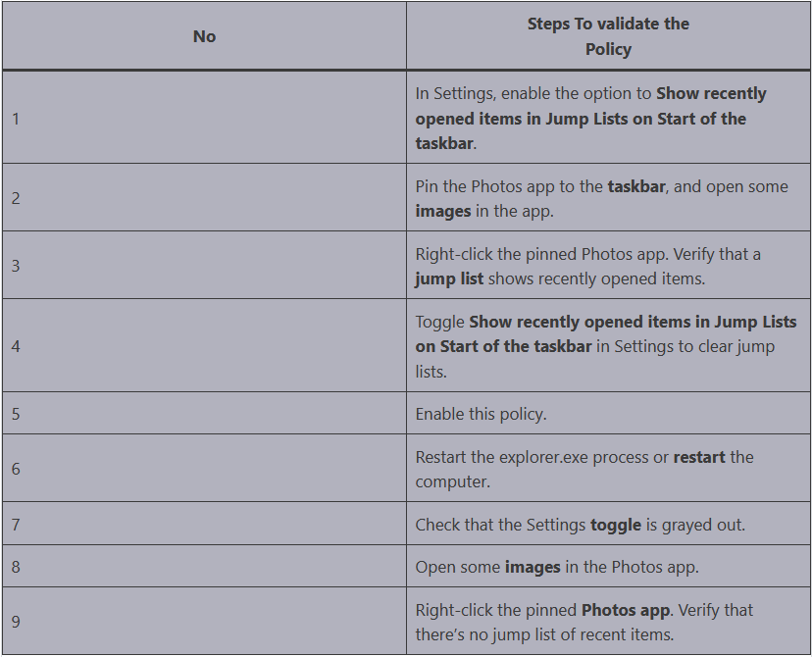
Task: Click 'In Settings, enable the option' step text
Action: coord(590,118)
